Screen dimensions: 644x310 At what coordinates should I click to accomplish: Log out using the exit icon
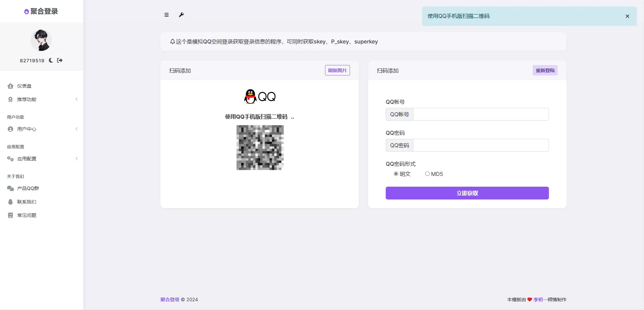[60, 60]
